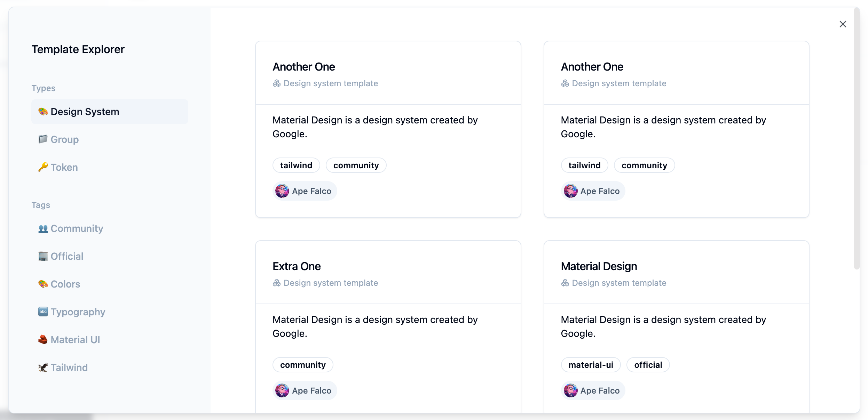Click the official tag on Material Design card
This screenshot has height=420, width=868.
648,365
